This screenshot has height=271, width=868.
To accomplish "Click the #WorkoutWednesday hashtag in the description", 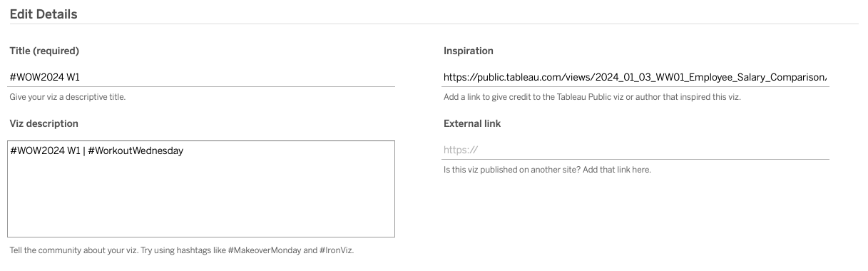I will 136,150.
